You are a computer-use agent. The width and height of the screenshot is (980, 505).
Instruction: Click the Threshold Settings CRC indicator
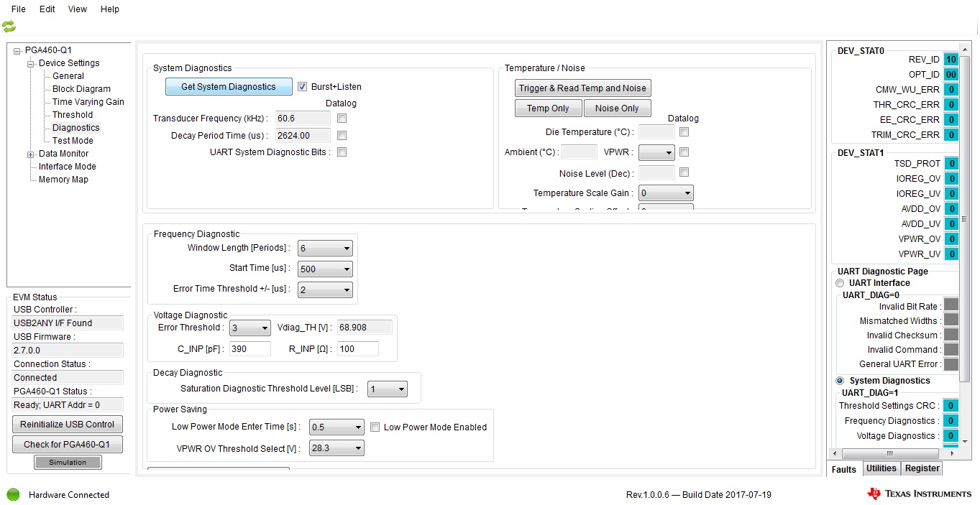click(951, 406)
